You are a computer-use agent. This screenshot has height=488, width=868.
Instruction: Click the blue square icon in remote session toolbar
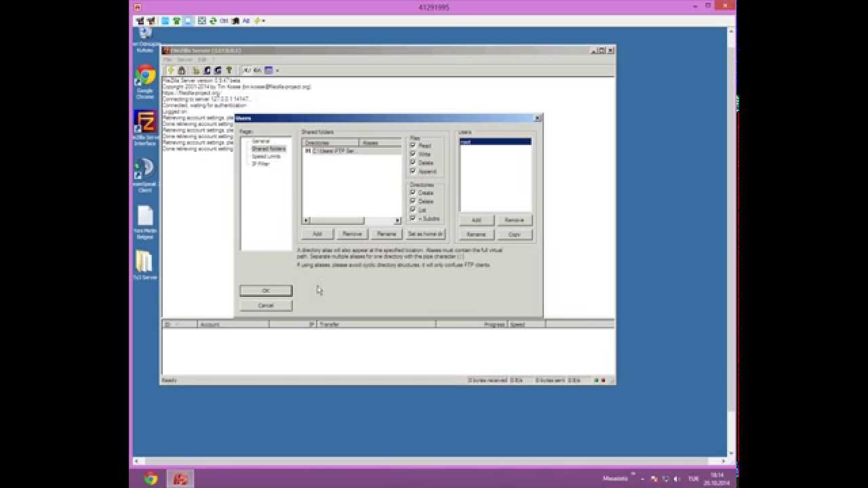165,21
